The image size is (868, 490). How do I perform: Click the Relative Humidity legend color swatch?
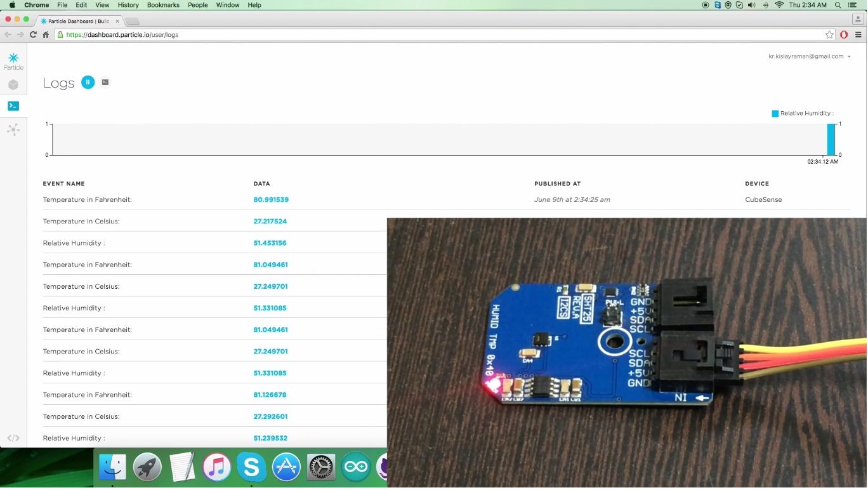coord(775,113)
